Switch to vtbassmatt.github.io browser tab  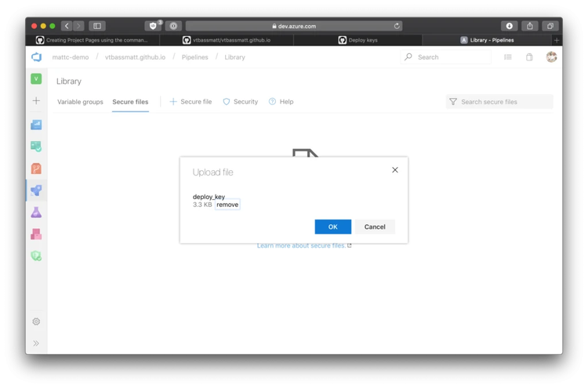tap(227, 40)
